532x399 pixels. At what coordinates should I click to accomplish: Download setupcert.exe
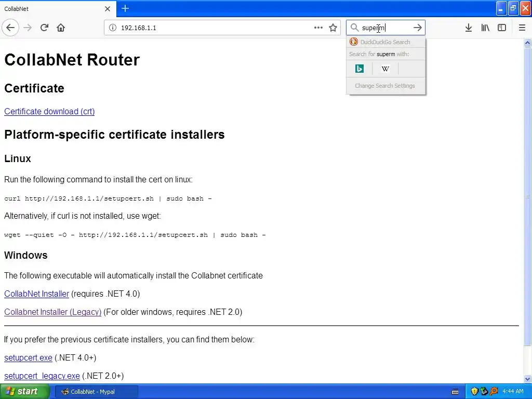pyautogui.click(x=28, y=358)
